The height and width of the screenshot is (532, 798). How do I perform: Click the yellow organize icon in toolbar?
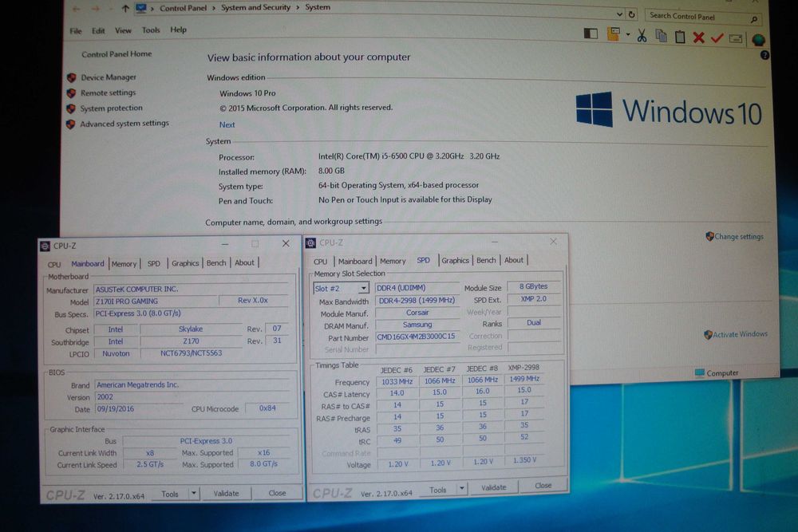pyautogui.click(x=613, y=34)
